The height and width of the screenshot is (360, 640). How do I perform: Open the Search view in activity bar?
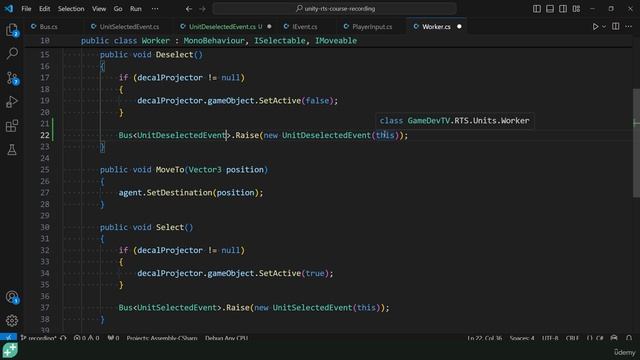point(12,53)
